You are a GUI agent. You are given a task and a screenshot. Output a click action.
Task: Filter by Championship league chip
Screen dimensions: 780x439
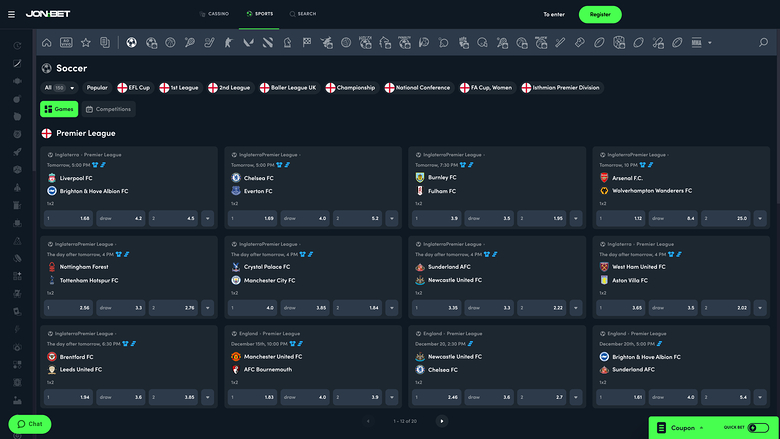(350, 88)
